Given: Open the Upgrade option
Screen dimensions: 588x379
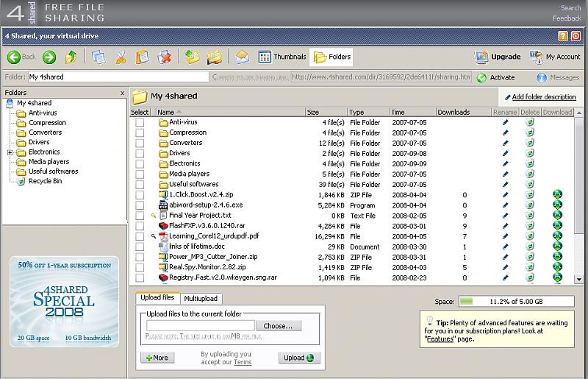Looking at the screenshot, I should tap(498, 57).
